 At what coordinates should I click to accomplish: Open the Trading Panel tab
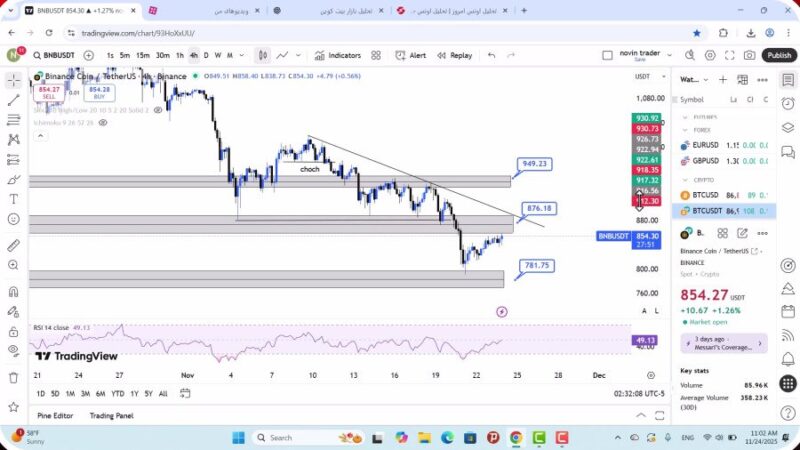tap(111, 415)
